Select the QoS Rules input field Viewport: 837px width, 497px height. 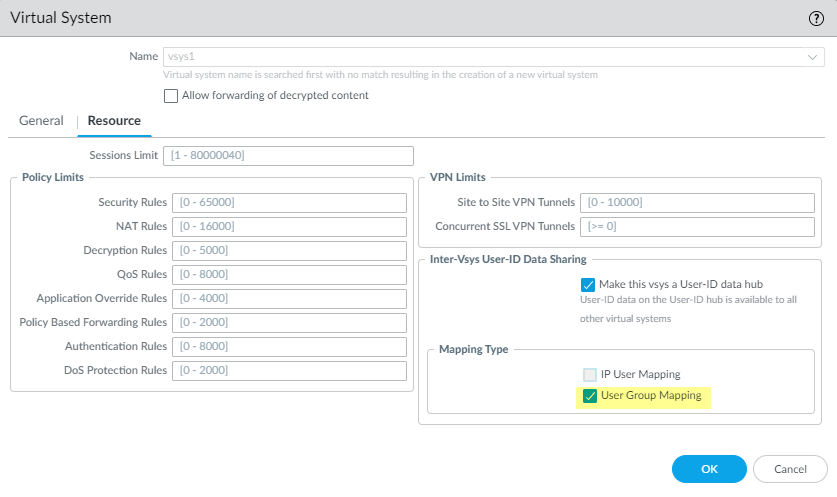click(x=289, y=274)
